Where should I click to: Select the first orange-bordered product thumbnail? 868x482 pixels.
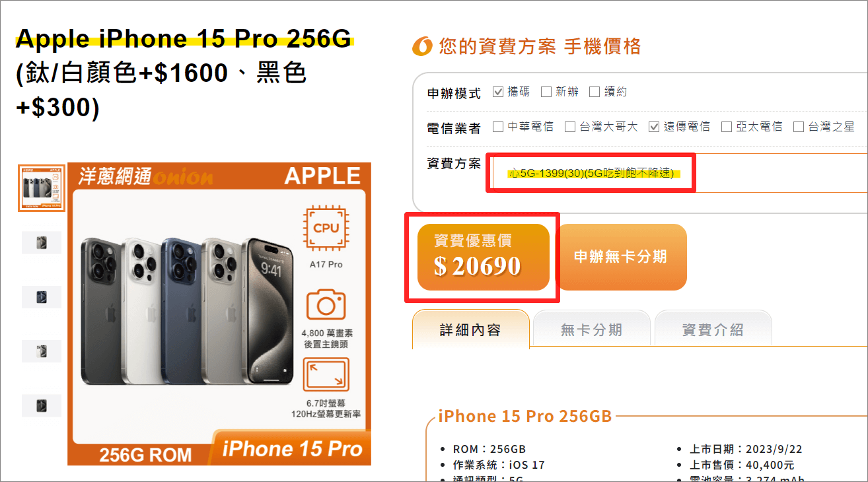tap(42, 188)
